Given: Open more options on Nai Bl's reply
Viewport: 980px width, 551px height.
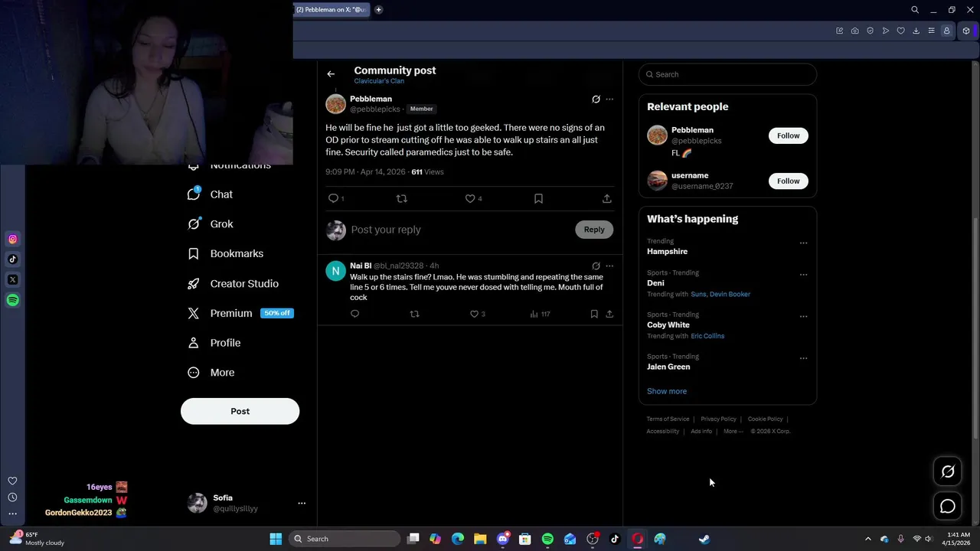Looking at the screenshot, I should point(609,266).
